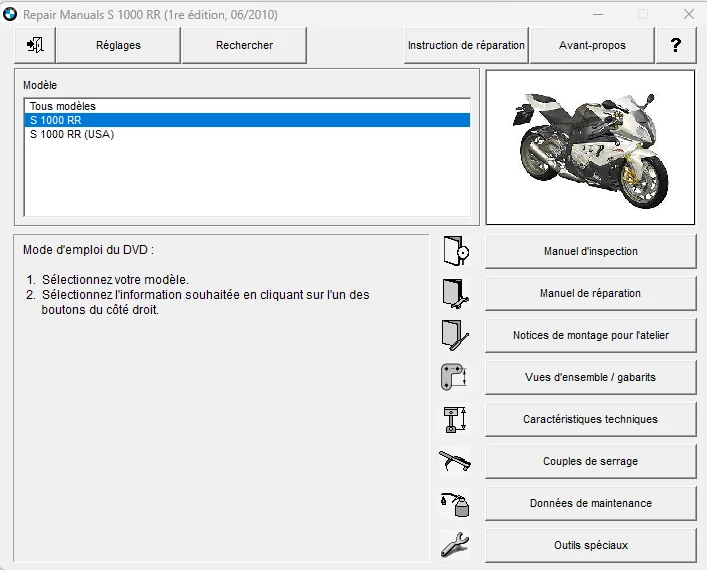Click the workshop assembly notes icon
707x570 pixels.
[455, 335]
